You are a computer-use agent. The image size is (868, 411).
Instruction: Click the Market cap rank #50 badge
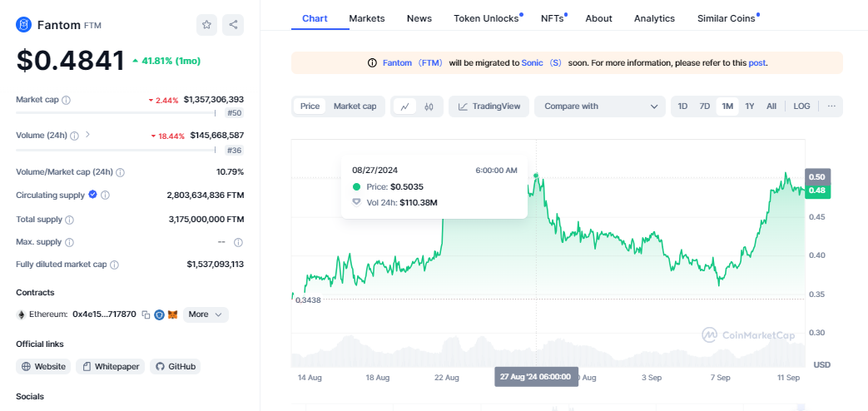[x=235, y=113]
